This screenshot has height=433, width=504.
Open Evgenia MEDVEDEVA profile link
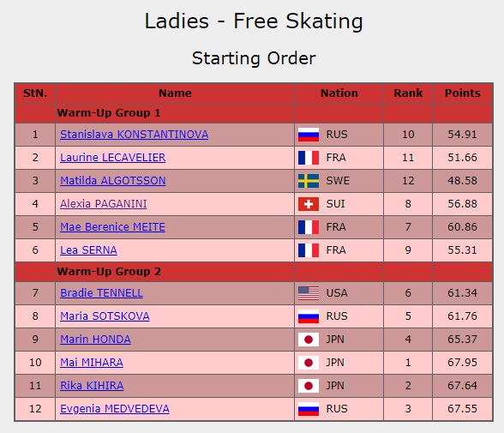pyautogui.click(x=115, y=409)
